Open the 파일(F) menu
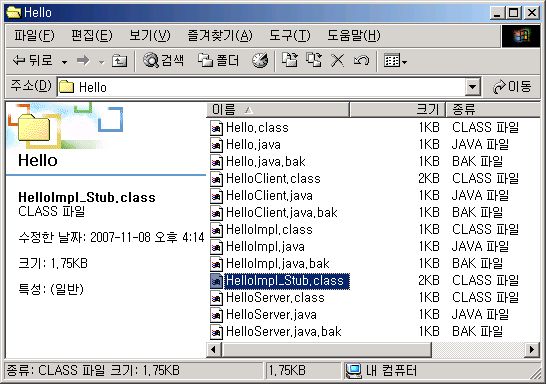Screen dimensions: 546x384 point(34,36)
